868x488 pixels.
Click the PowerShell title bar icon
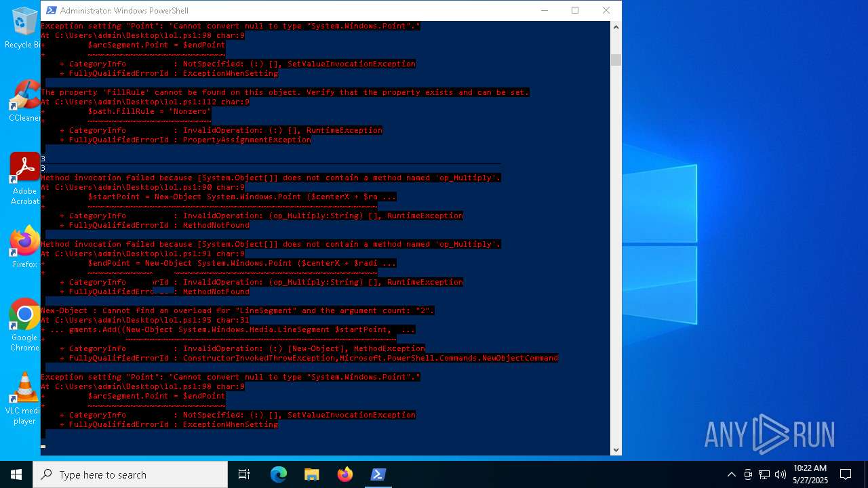coord(50,10)
